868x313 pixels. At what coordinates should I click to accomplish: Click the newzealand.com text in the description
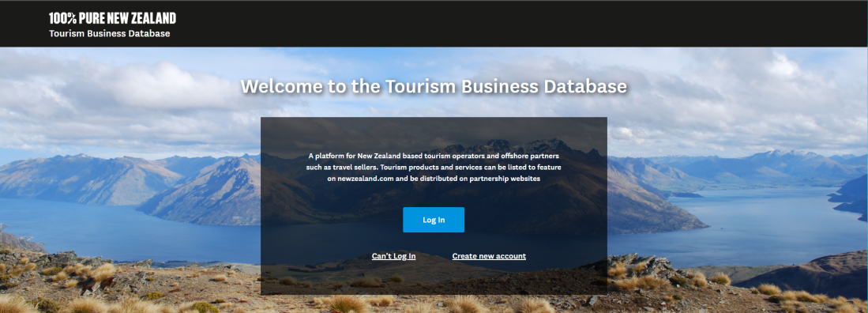coord(368,179)
